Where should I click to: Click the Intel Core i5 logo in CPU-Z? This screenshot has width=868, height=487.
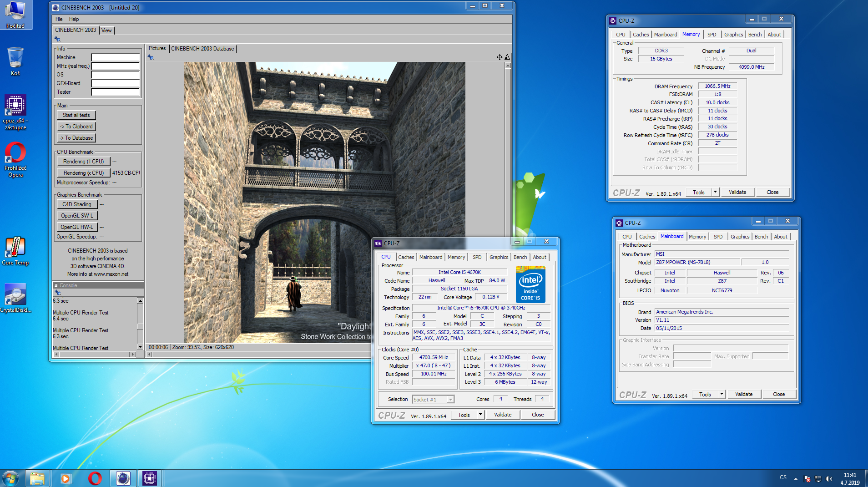530,285
